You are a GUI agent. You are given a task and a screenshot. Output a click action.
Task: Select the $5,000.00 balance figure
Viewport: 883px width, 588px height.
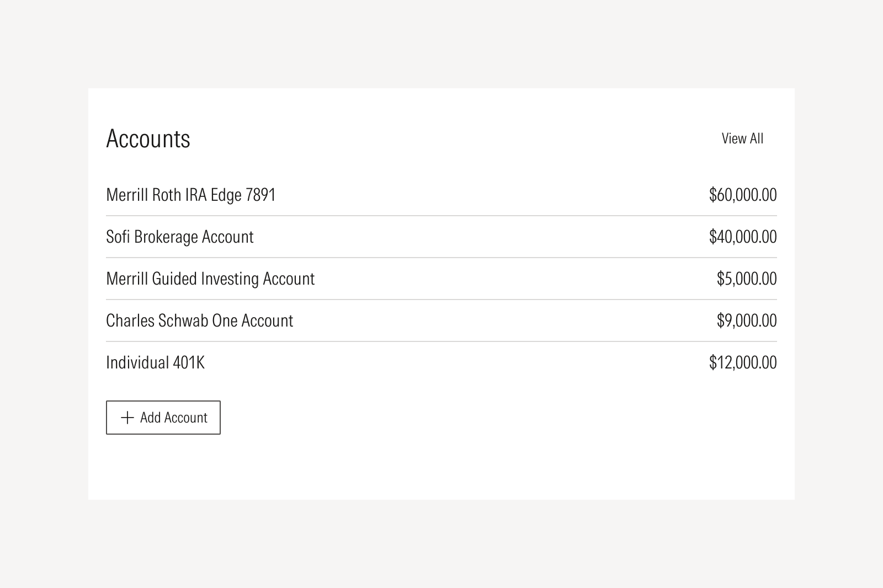click(746, 279)
